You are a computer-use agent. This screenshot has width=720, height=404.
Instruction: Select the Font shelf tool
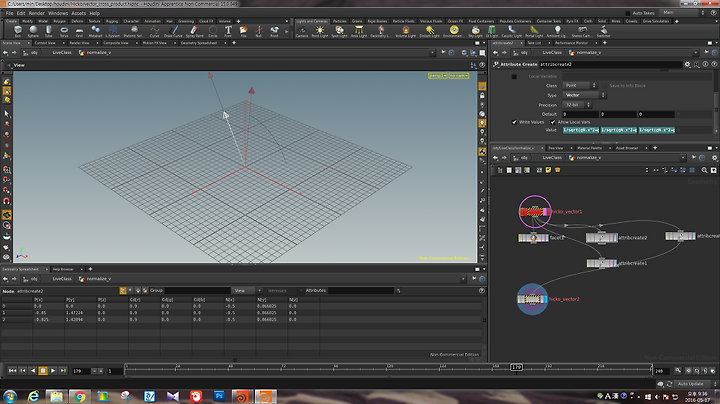tap(228, 31)
